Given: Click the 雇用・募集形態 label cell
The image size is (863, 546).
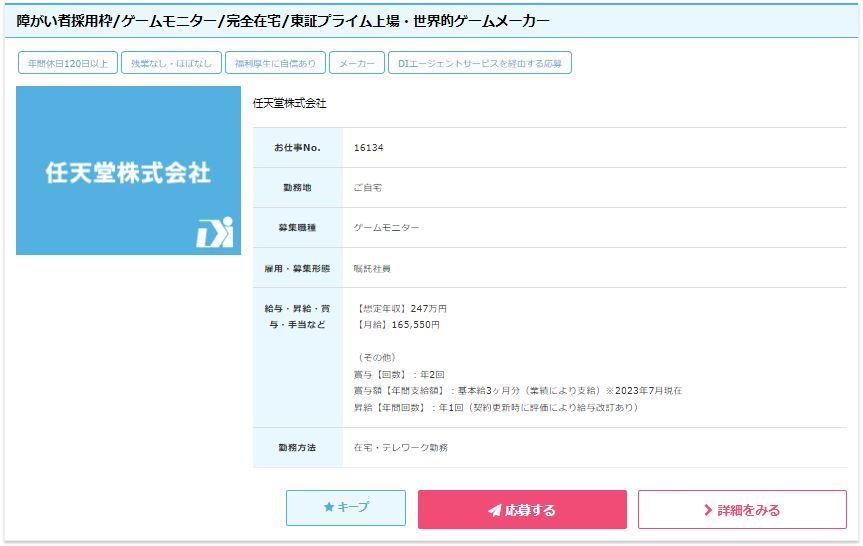Looking at the screenshot, I should [298, 268].
